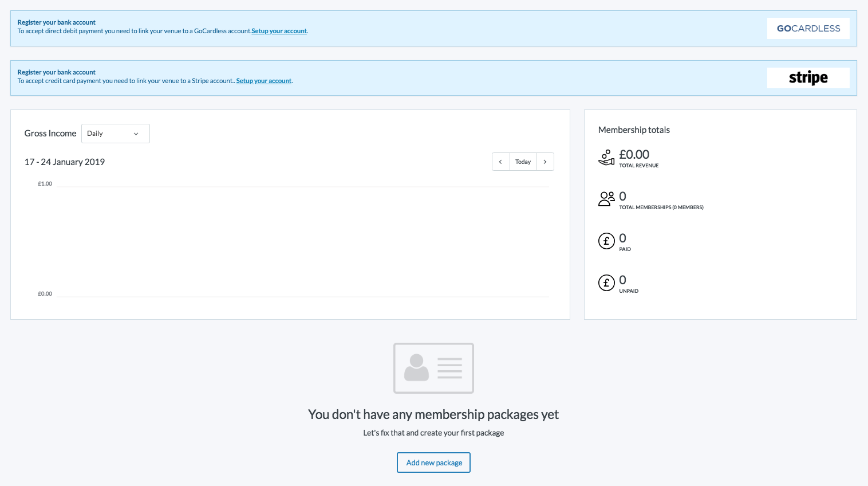This screenshot has width=868, height=486.
Task: Click the Unpaid count value
Action: click(622, 280)
